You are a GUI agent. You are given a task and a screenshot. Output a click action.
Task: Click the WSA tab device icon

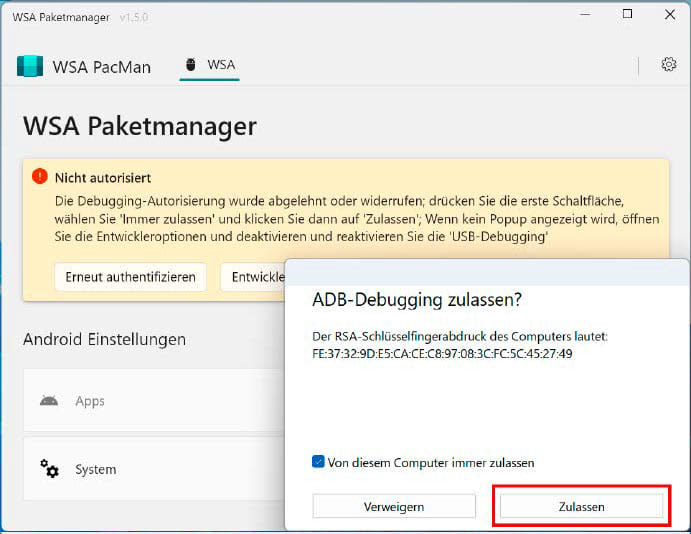pyautogui.click(x=190, y=64)
